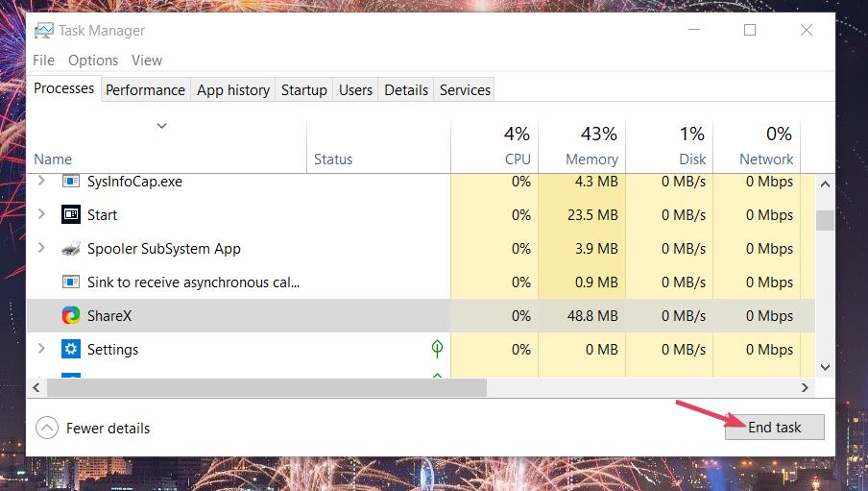This screenshot has height=491, width=868.
Task: Select the ShareX process icon
Action: click(71, 315)
